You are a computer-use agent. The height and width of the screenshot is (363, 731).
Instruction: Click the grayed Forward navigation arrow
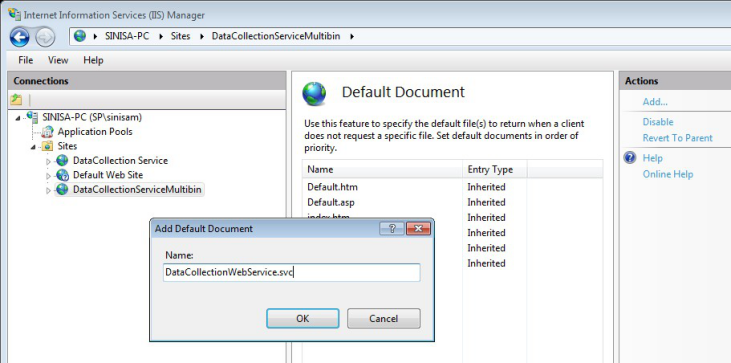[45, 37]
